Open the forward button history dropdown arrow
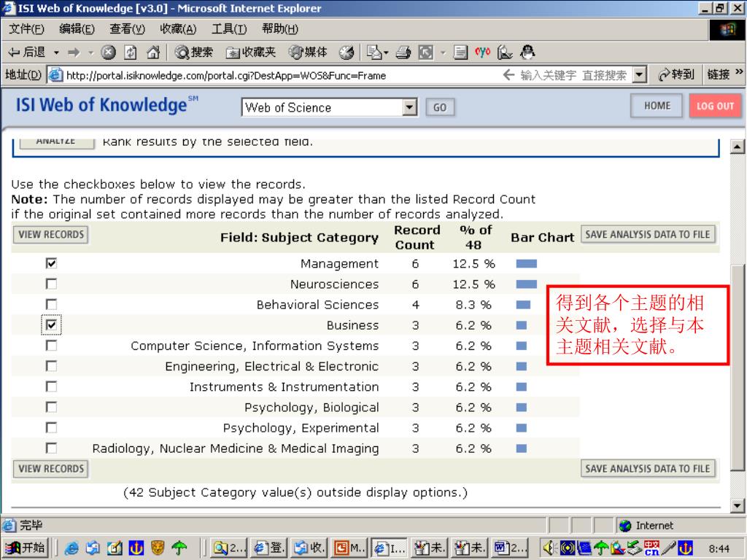Image resolution: width=747 pixels, height=560 pixels. (90, 52)
